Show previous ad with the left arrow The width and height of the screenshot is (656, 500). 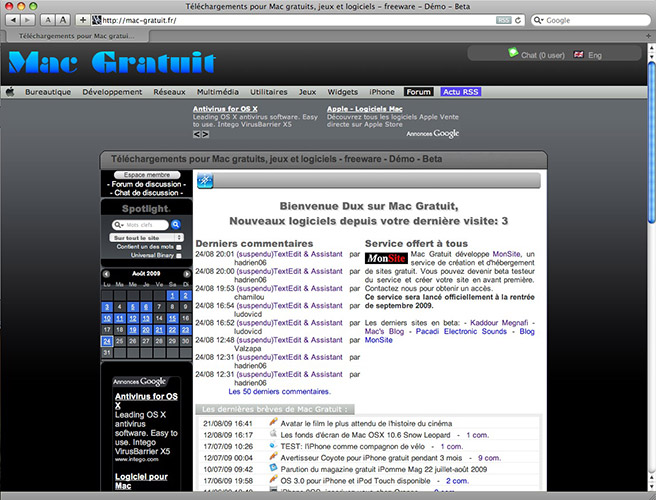click(196, 134)
